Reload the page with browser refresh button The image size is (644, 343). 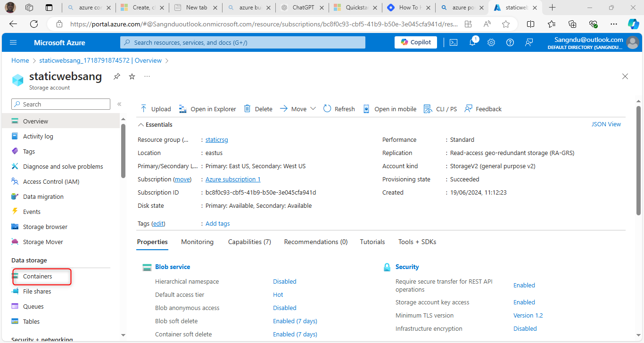click(x=34, y=24)
